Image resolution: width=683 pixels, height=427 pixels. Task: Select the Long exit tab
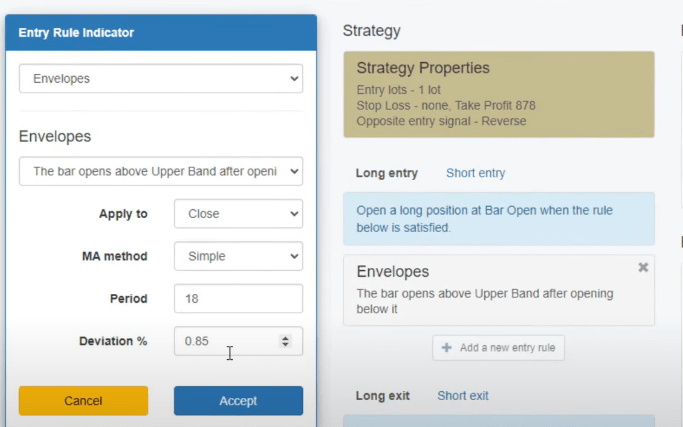[382, 396]
